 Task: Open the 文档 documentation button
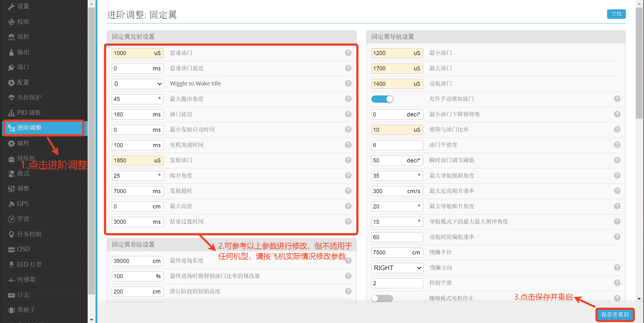pyautogui.click(x=616, y=14)
